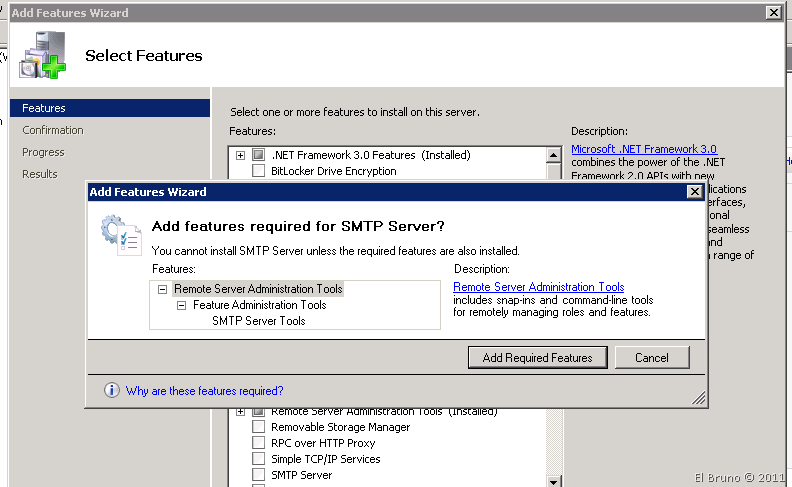This screenshot has width=792, height=487.
Task: Check the SMTP Server checkbox
Action: click(x=258, y=475)
